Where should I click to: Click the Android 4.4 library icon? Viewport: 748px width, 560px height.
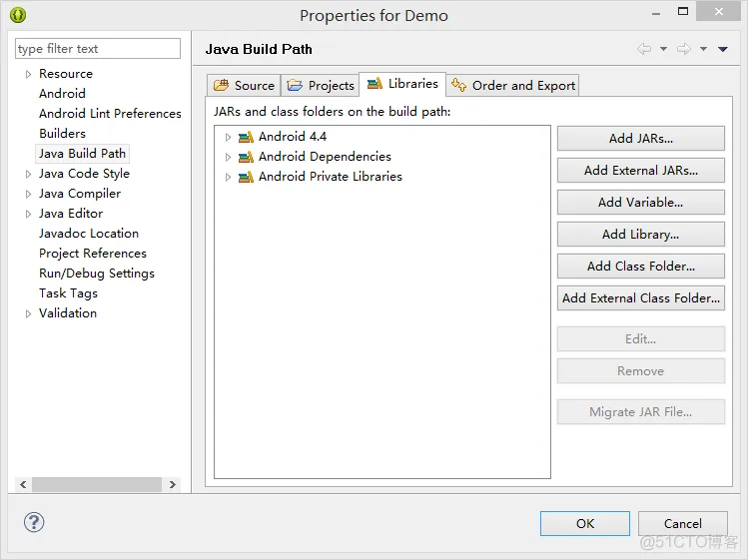tap(246, 137)
